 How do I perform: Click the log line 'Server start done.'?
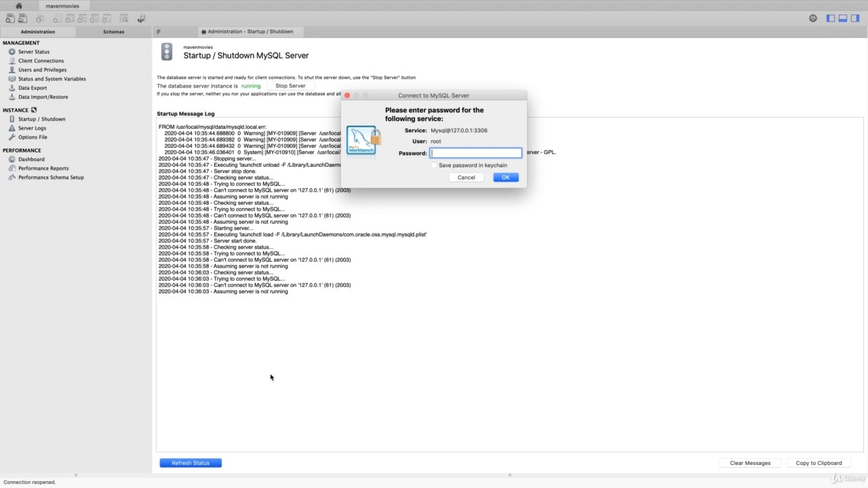tap(208, 241)
